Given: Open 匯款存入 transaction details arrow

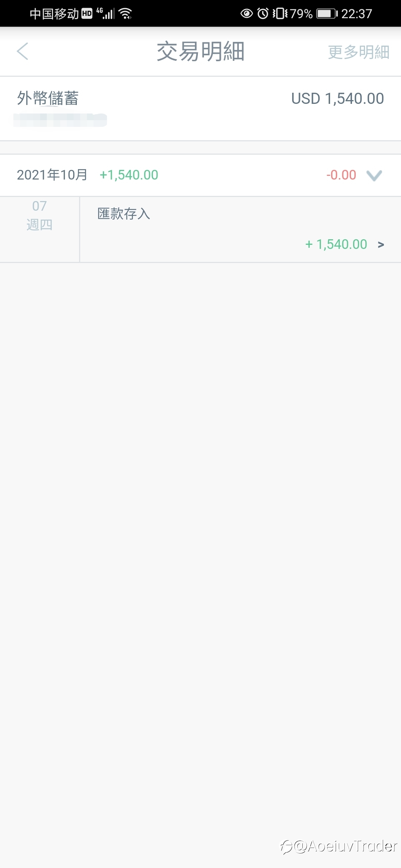Looking at the screenshot, I should click(x=381, y=244).
